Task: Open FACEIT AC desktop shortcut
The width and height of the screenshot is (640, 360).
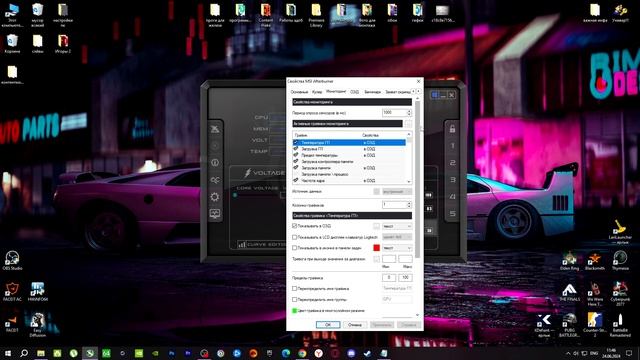Action: [x=12, y=292]
